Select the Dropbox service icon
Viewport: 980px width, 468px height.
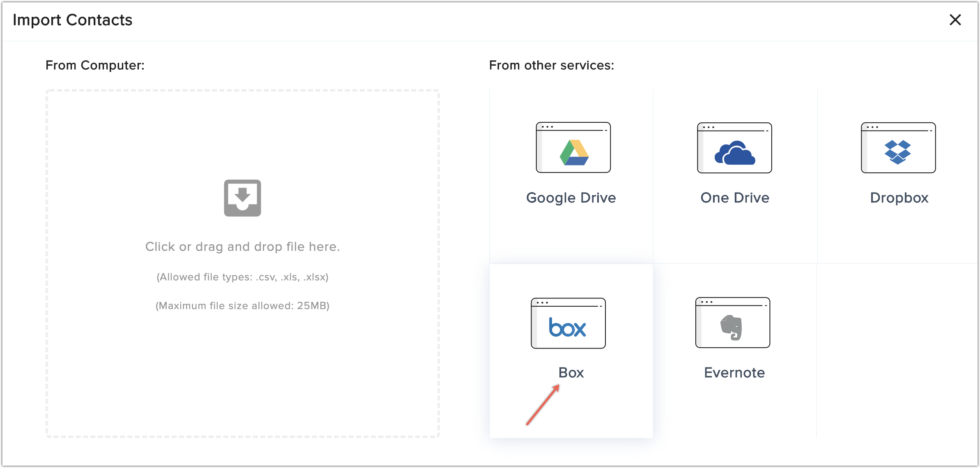pos(898,148)
